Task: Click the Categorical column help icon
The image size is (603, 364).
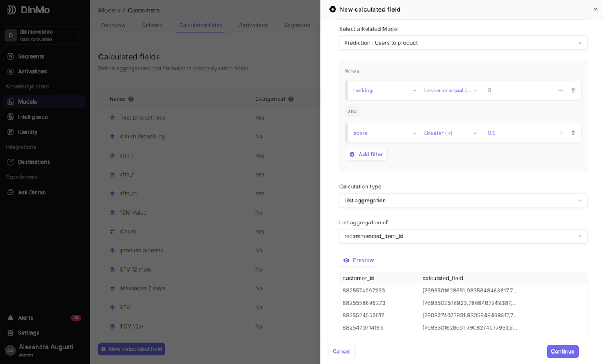Action: (291, 99)
